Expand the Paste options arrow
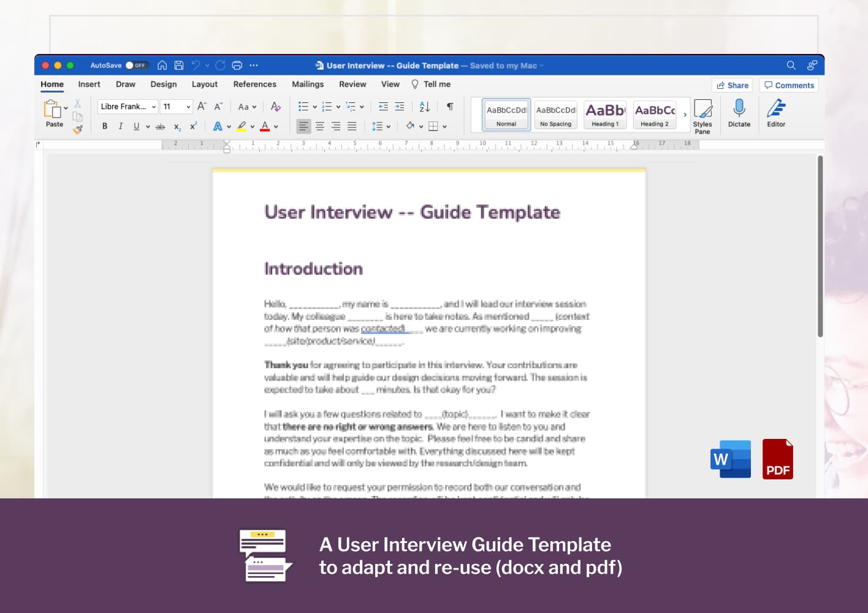 [66, 109]
